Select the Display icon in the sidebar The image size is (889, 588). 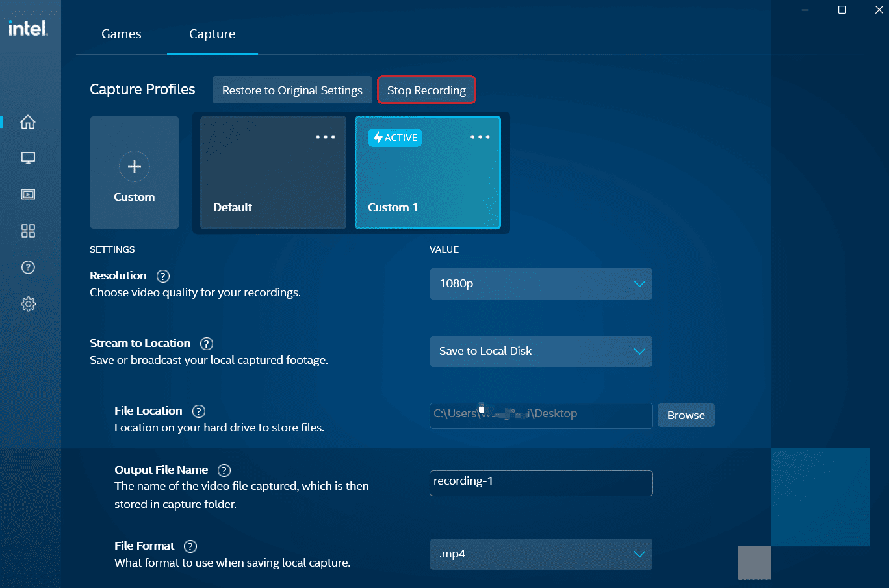(28, 157)
